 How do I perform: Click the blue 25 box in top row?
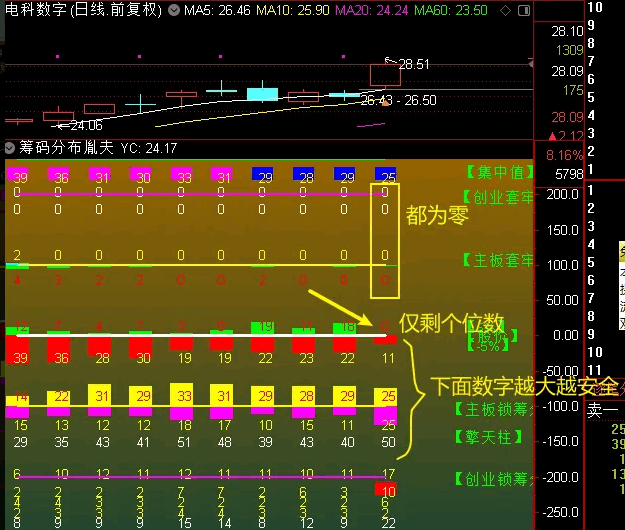point(385,174)
